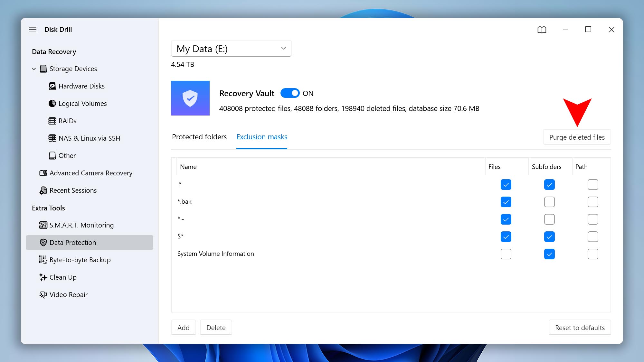Uncheck Files for the $* mask
The image size is (644, 362).
[x=506, y=237]
